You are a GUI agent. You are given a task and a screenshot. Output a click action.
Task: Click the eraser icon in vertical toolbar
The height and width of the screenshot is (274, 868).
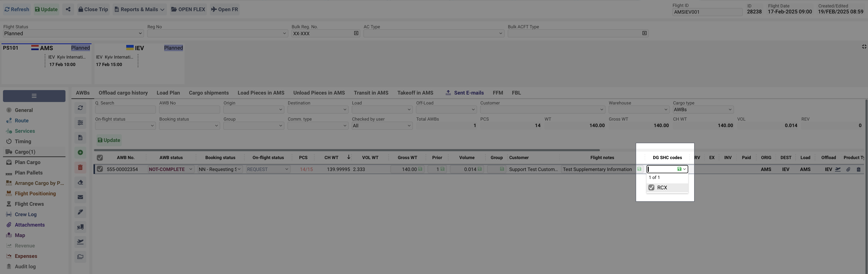click(80, 182)
